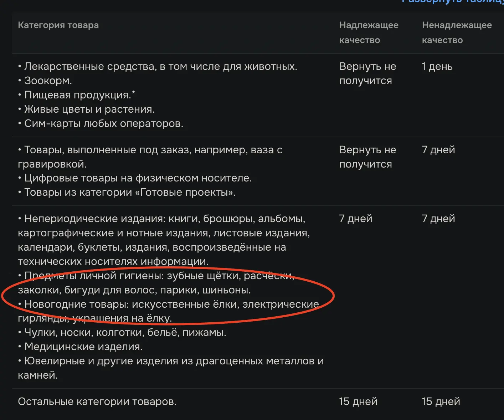Select the '1 день' cell
The height and width of the screenshot is (420, 504).
[437, 67]
